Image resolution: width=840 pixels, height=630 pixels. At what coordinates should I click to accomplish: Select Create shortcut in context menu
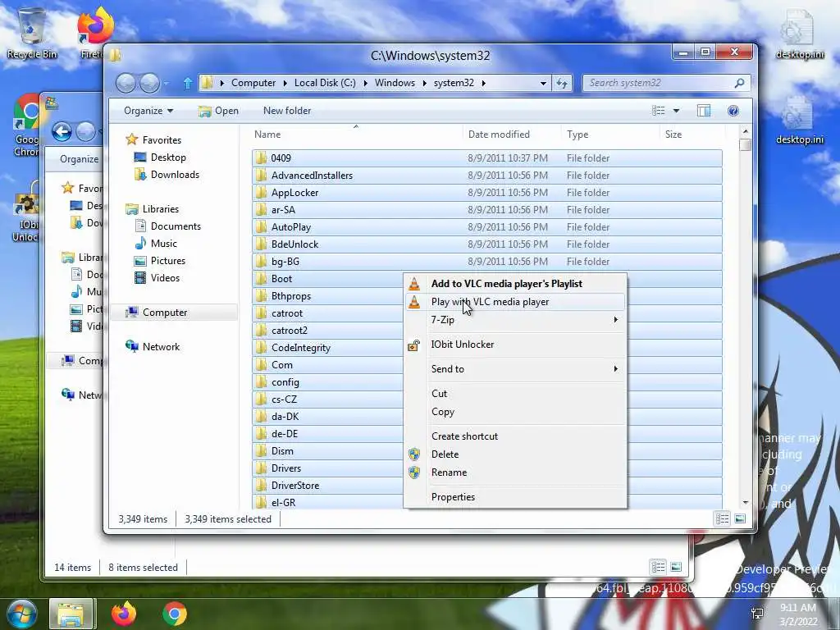pos(464,436)
